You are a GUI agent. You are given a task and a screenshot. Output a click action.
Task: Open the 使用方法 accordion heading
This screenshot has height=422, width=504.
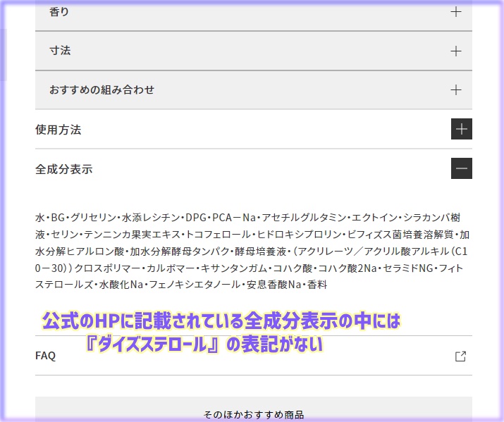tap(59, 130)
